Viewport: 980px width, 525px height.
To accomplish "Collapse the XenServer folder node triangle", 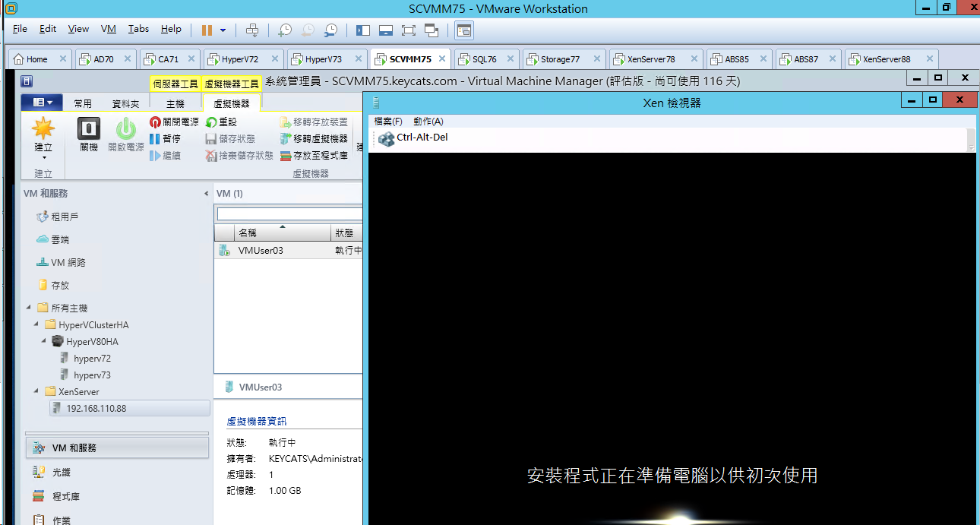I will coord(36,391).
